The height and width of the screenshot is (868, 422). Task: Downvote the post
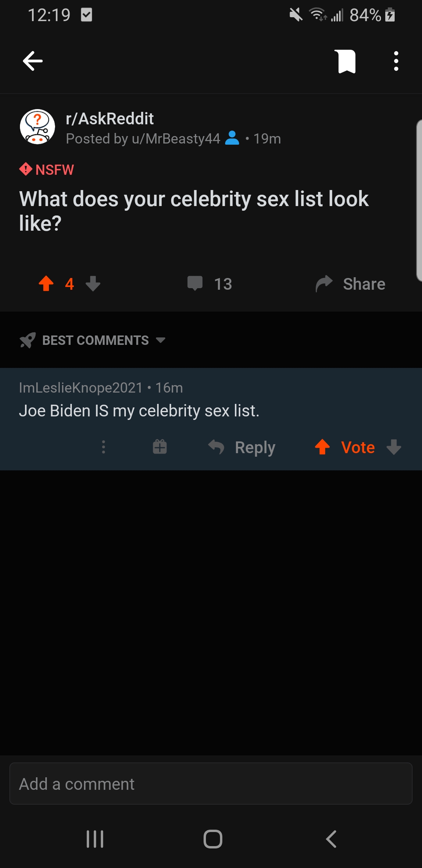(93, 283)
